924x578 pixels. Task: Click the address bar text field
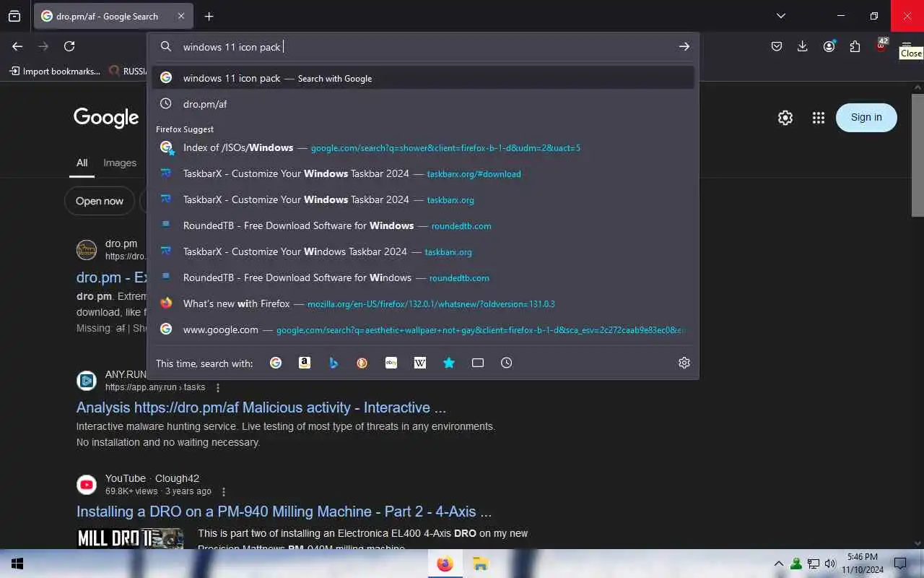point(426,47)
